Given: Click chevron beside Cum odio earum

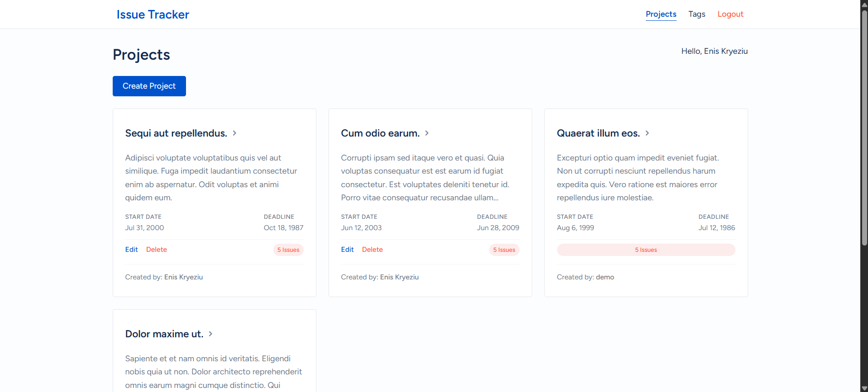Looking at the screenshot, I should click(427, 133).
